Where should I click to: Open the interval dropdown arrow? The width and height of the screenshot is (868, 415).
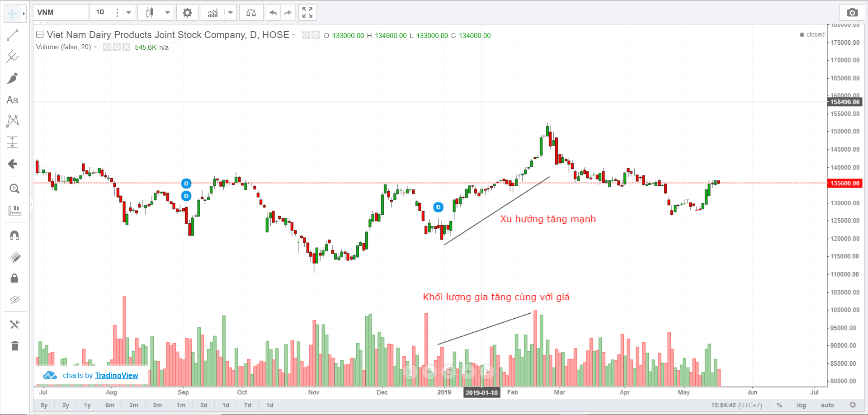(x=129, y=13)
